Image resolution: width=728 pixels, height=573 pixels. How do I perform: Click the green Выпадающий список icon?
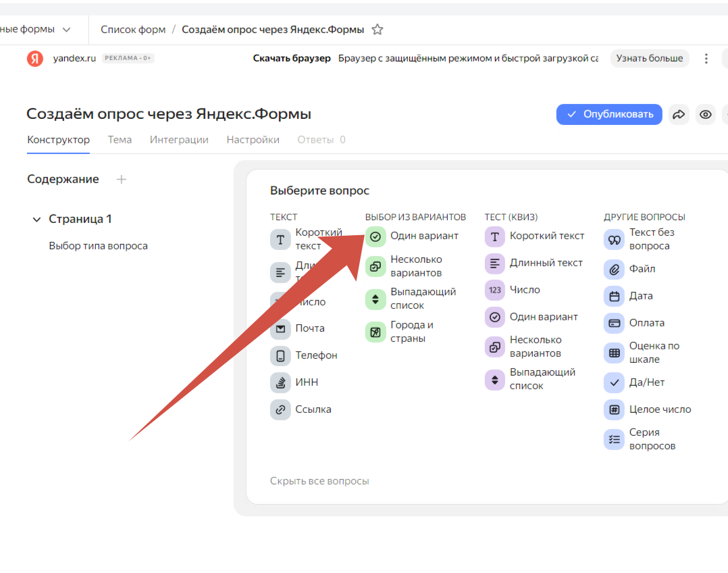375,299
